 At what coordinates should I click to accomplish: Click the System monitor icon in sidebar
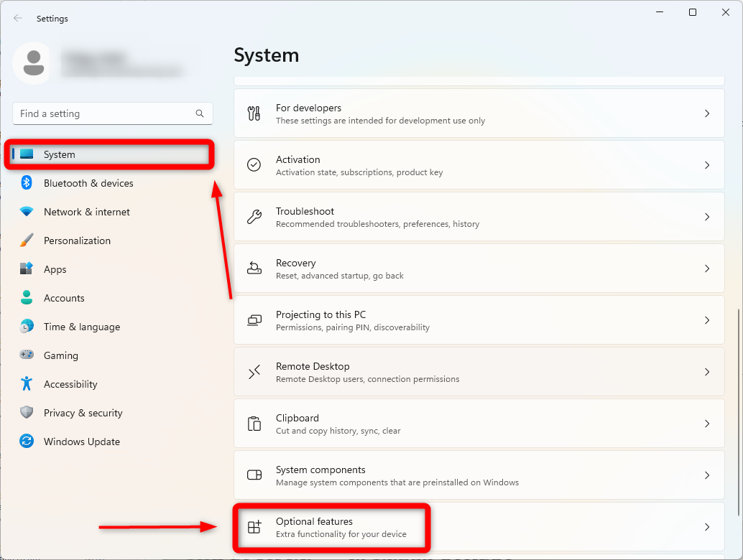point(27,154)
